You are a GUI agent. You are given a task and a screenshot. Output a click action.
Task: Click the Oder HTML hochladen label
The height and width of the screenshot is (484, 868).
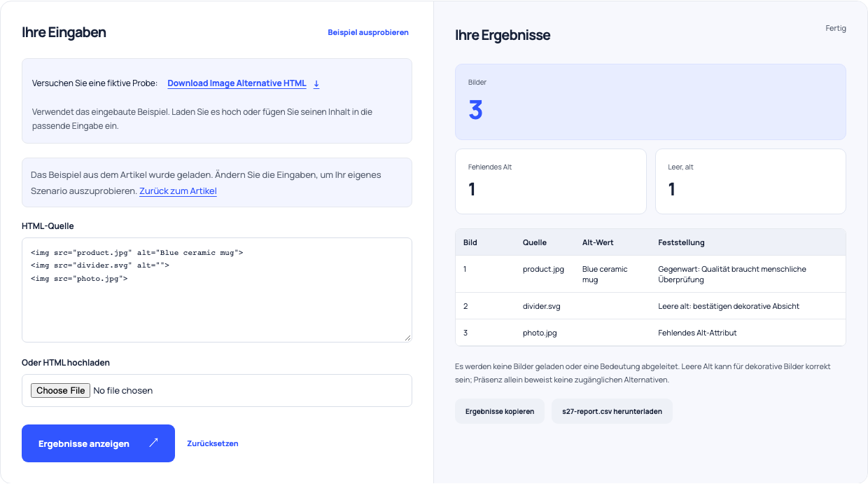[x=66, y=363]
